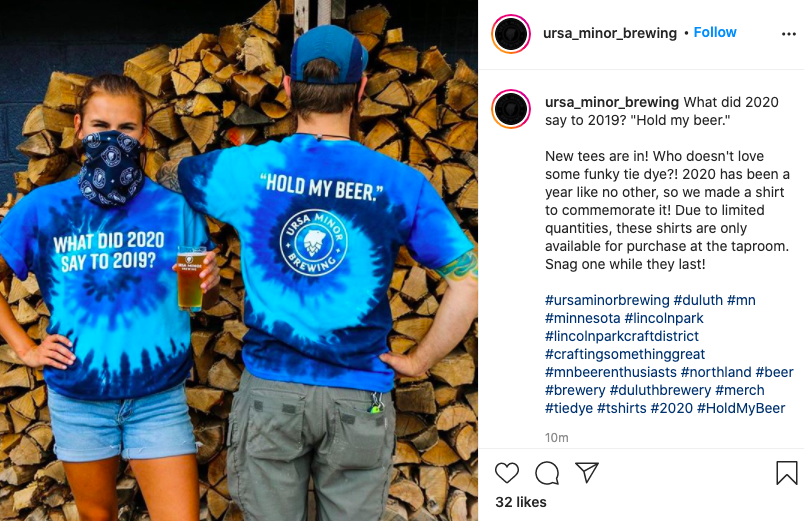Share the post via paper plane icon

pyautogui.click(x=587, y=472)
